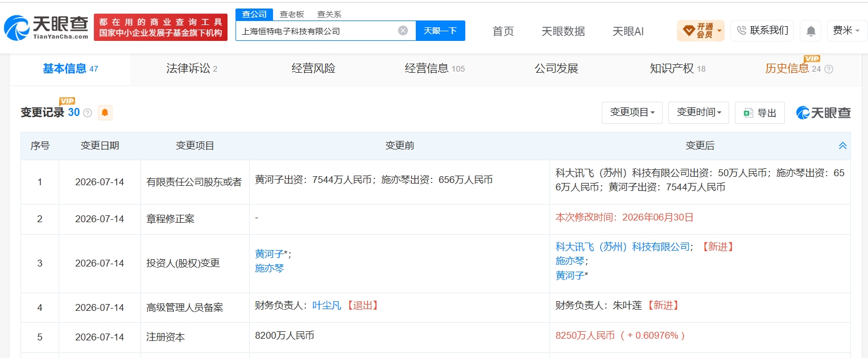Open the 费米 user account menu
The width and height of the screenshot is (868, 358).
tap(846, 31)
